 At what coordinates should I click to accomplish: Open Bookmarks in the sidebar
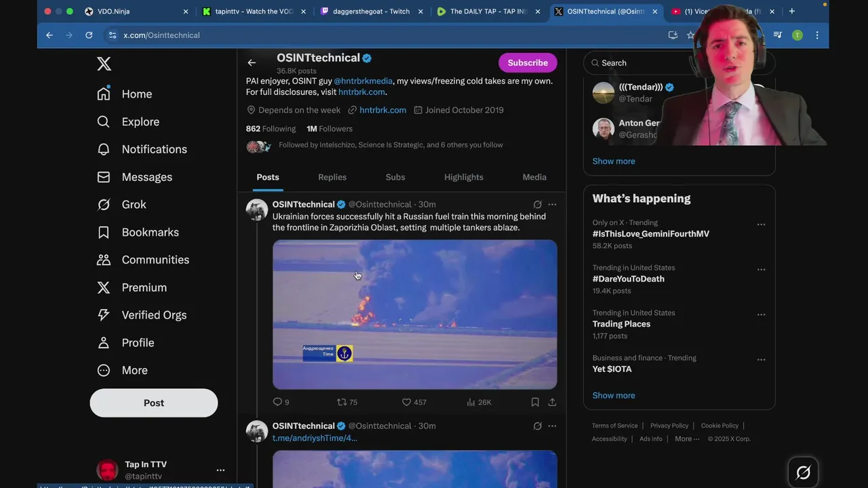tap(138, 232)
